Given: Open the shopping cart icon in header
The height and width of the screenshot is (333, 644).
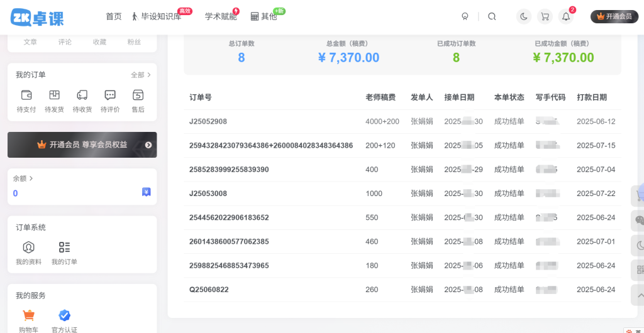Looking at the screenshot, I should pos(545,16).
